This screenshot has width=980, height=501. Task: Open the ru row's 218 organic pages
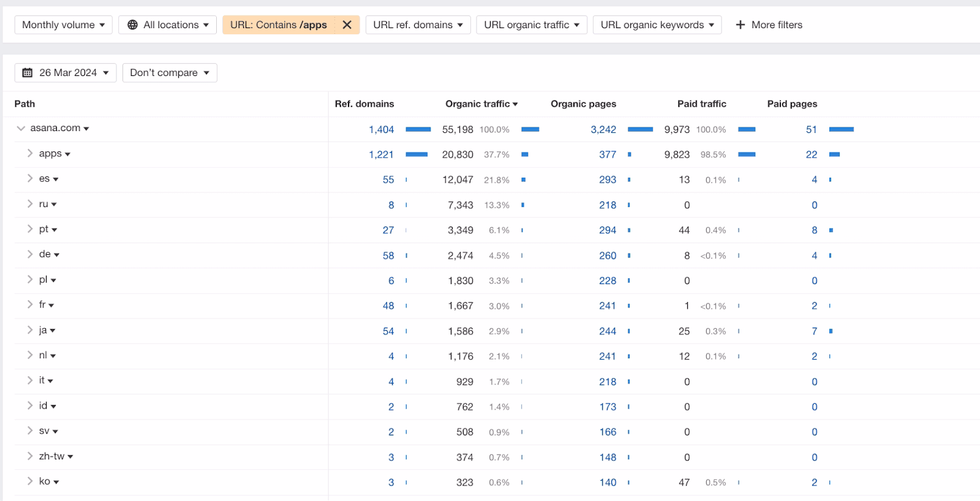(x=608, y=205)
